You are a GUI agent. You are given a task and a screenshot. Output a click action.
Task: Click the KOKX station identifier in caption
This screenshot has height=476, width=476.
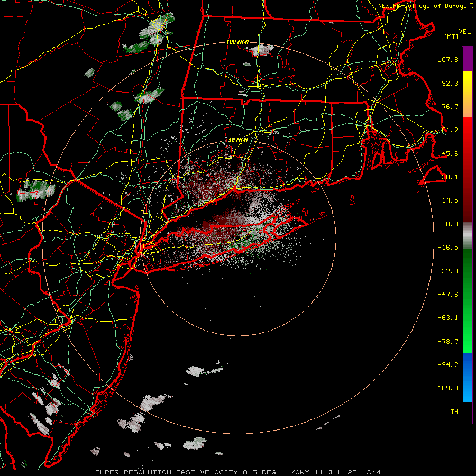(x=300, y=472)
